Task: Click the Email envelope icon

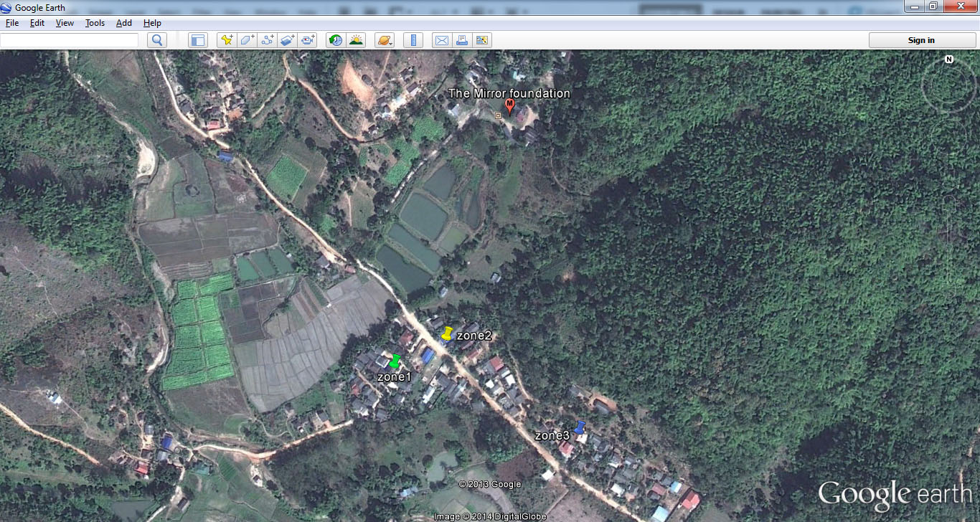Action: [441, 40]
